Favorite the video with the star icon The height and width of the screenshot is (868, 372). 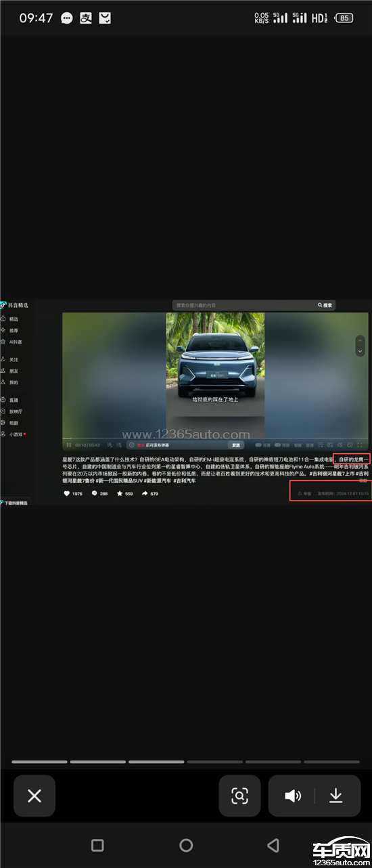(120, 494)
